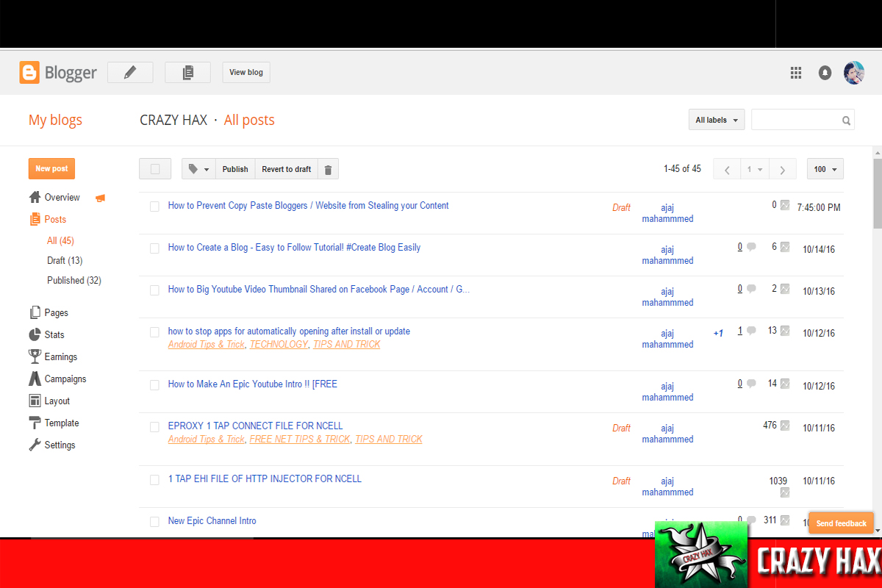Image resolution: width=882 pixels, height=588 pixels.
Task: Open Campaigns in the sidebar
Action: [x=65, y=379]
